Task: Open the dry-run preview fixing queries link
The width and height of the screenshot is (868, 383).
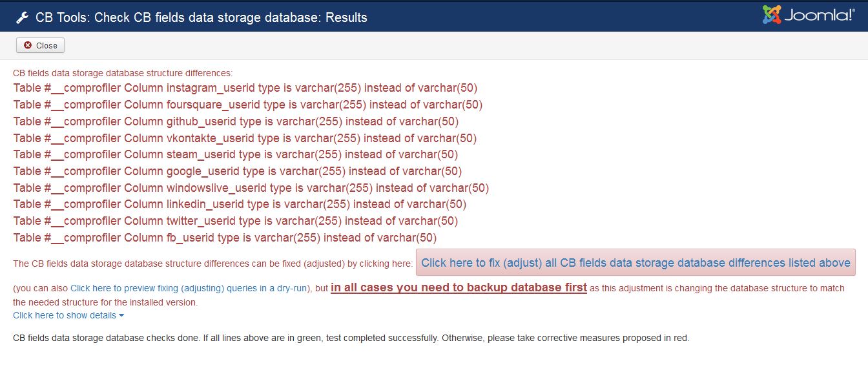Action: point(191,288)
